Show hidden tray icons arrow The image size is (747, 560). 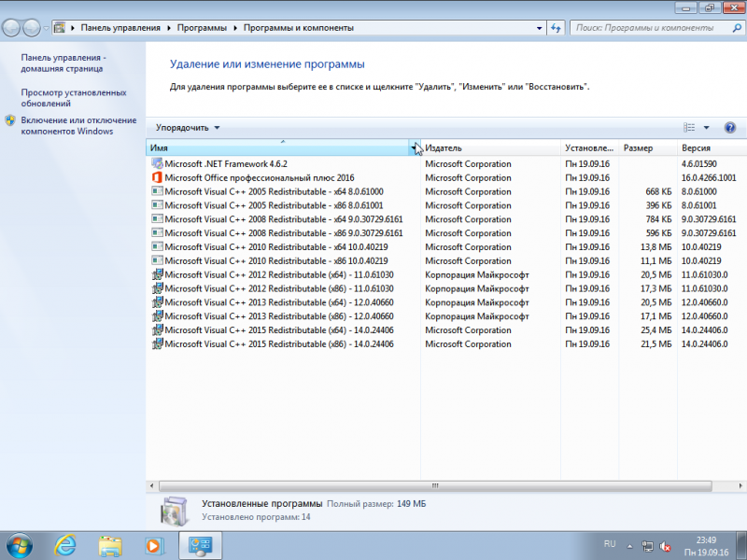click(629, 546)
